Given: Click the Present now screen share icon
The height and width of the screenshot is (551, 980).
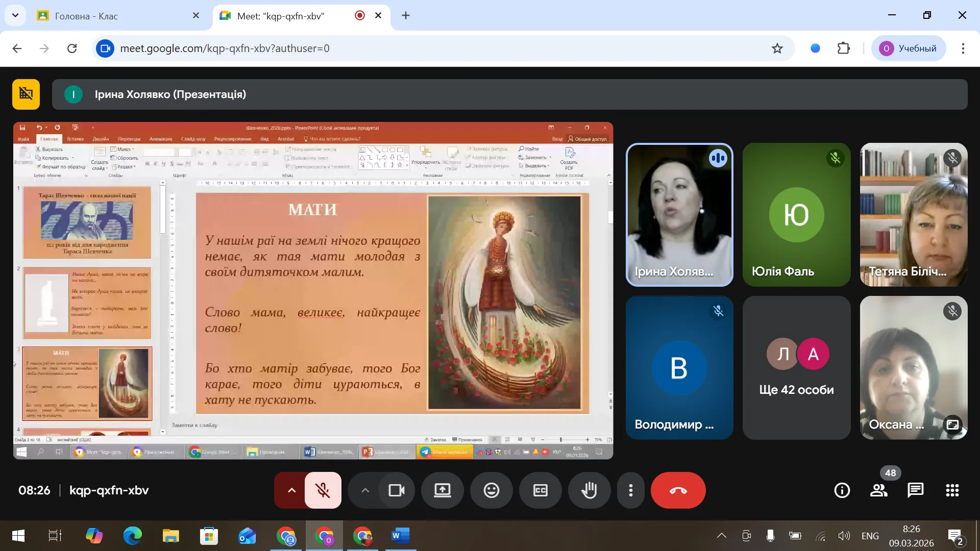Looking at the screenshot, I should [442, 490].
